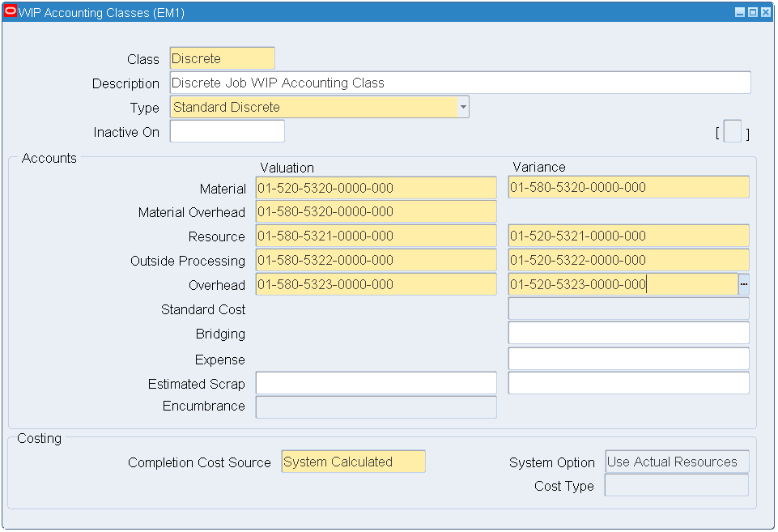This screenshot has width=778, height=532.
Task: Click the System Option field
Action: coord(677,462)
